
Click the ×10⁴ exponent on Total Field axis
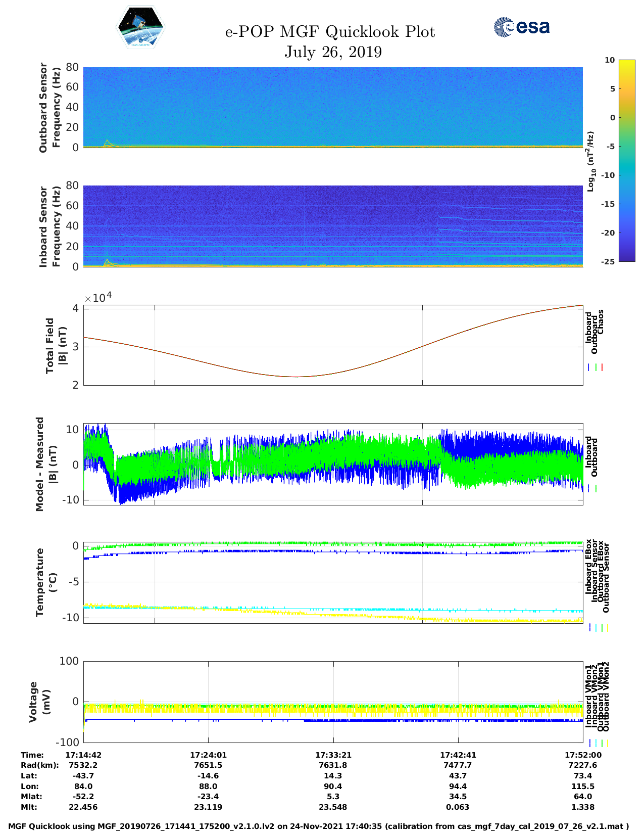(98, 297)
